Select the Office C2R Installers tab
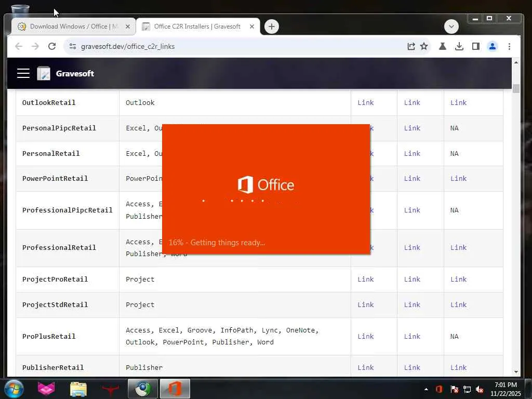The height and width of the screenshot is (399, 532). (198, 26)
